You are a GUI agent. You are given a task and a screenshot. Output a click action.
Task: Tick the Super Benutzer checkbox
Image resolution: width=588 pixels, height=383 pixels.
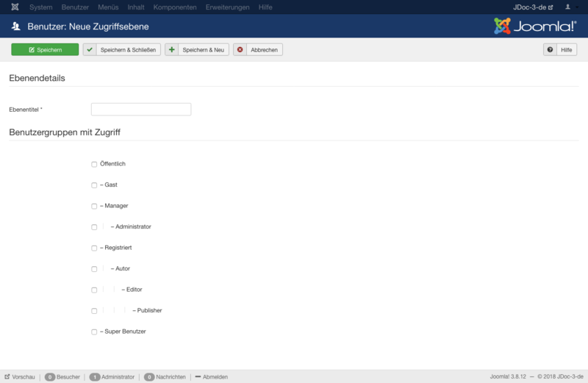94,332
